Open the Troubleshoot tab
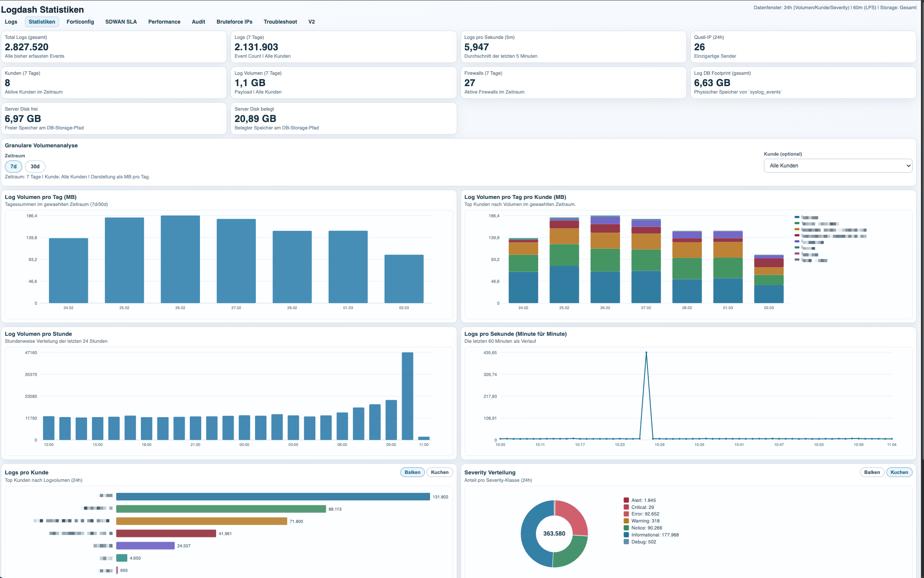924x578 pixels. (280, 22)
